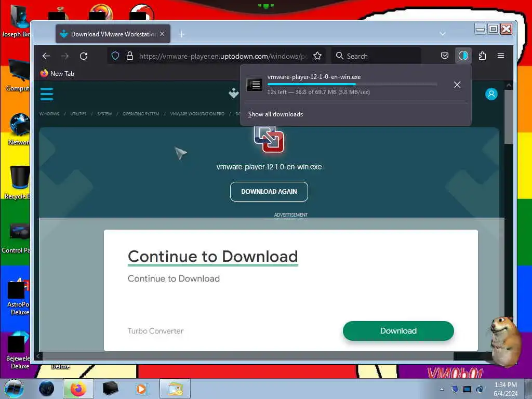Cancel the vmware-player download with X
The height and width of the screenshot is (399, 532).
(457, 85)
